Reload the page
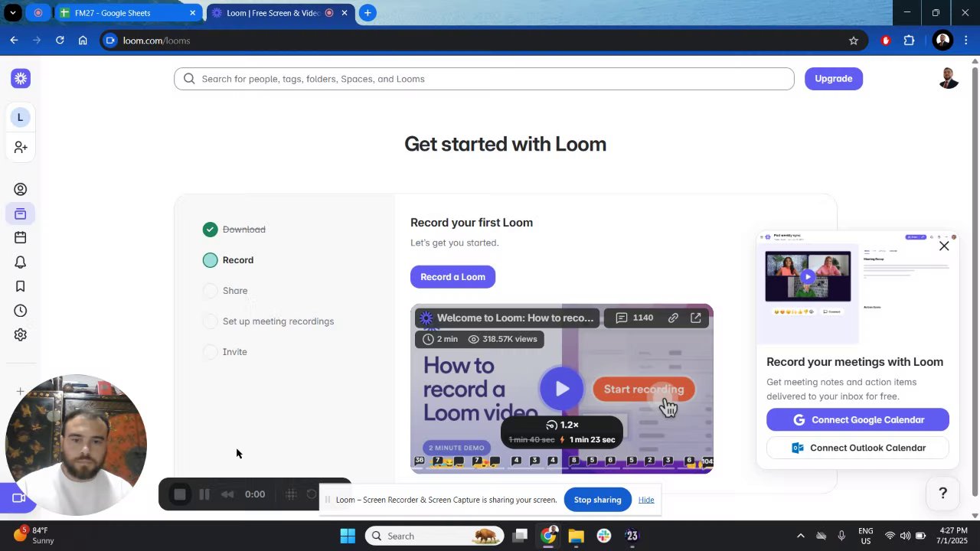Viewport: 980px width, 551px height. pos(60,41)
